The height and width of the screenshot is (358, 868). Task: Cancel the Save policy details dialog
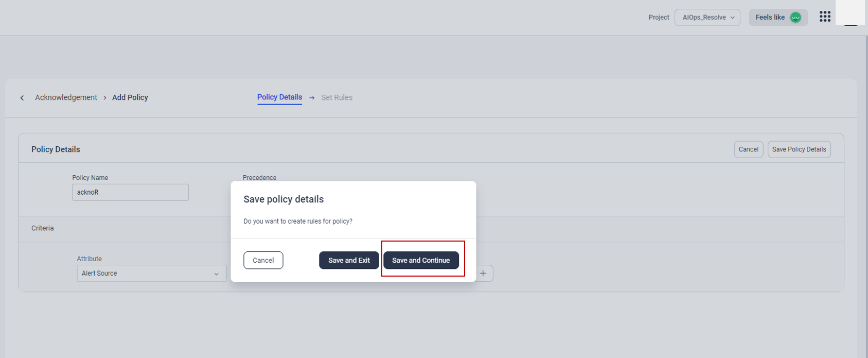click(263, 260)
